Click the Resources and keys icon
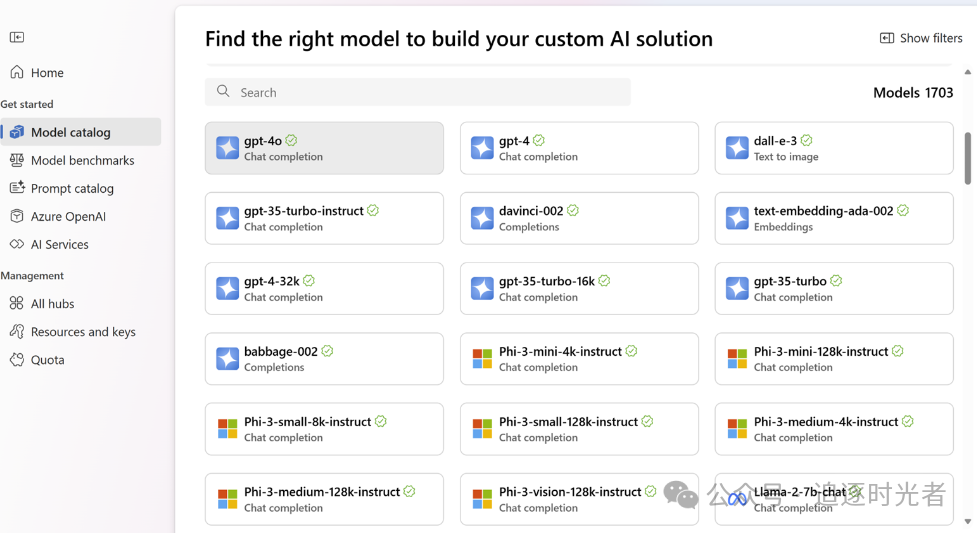The width and height of the screenshot is (977, 533). (17, 331)
